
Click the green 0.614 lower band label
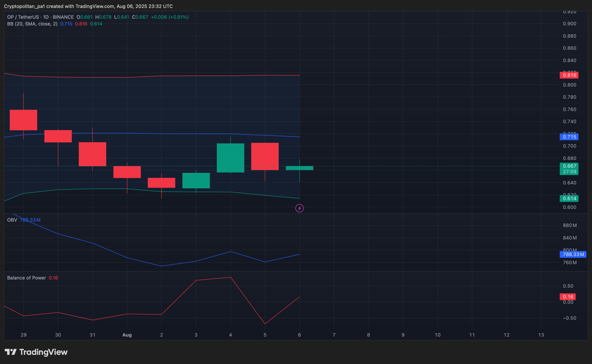(569, 198)
